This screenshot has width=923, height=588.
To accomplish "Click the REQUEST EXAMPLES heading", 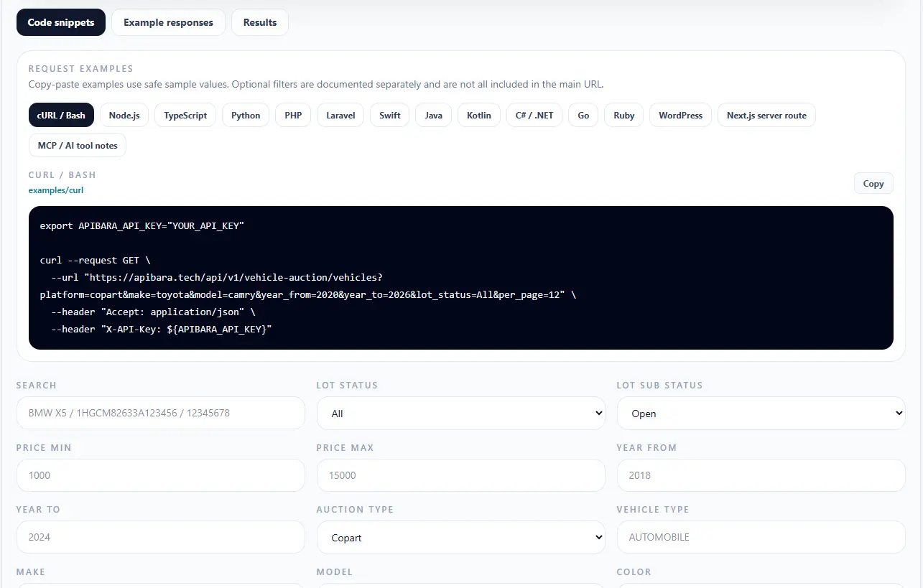I will click(x=81, y=69).
